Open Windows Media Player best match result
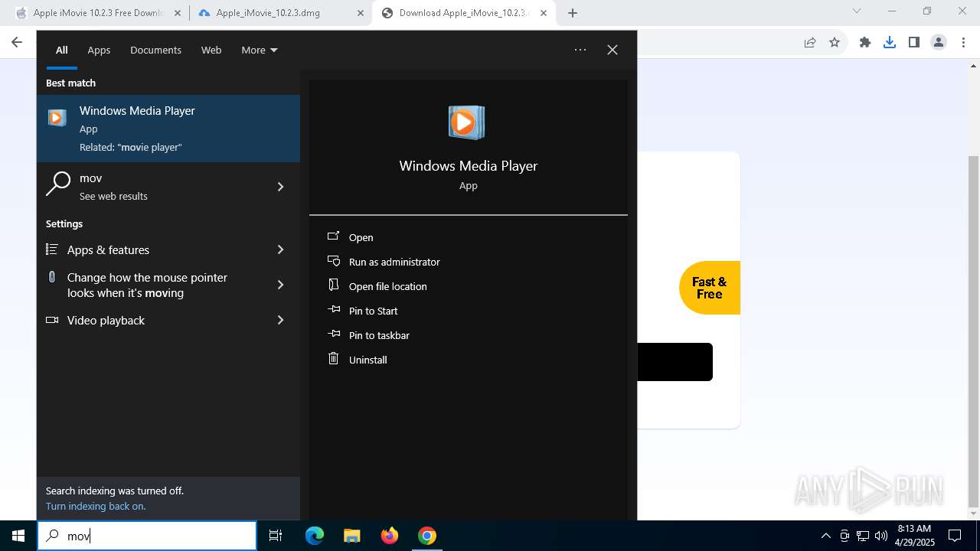This screenshot has height=551, width=980. (x=168, y=129)
